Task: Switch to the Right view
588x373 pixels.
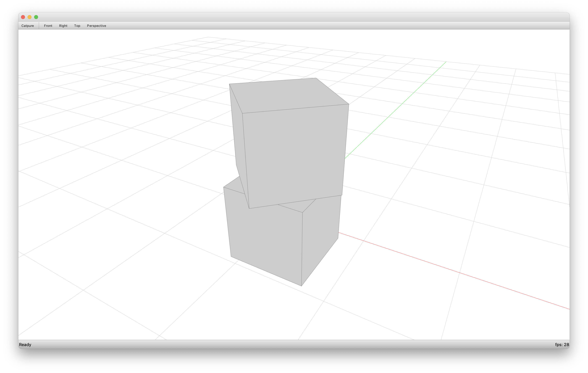Action: click(x=63, y=26)
